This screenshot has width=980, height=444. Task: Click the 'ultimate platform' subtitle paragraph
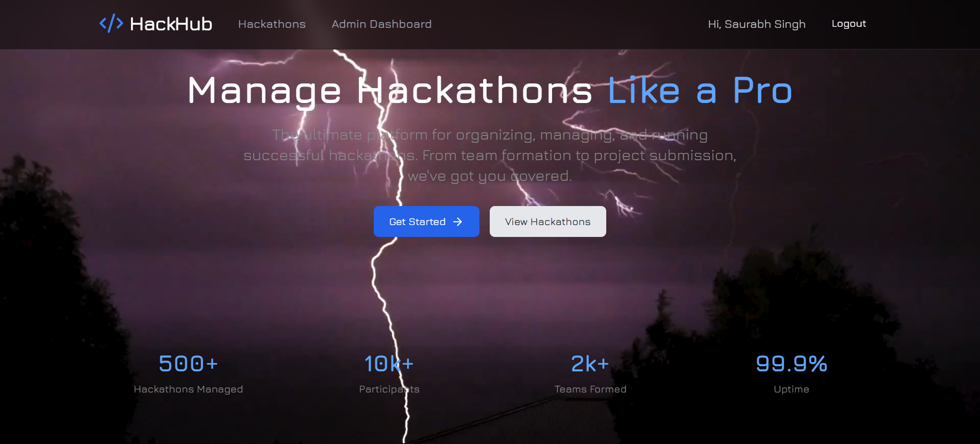pos(490,155)
